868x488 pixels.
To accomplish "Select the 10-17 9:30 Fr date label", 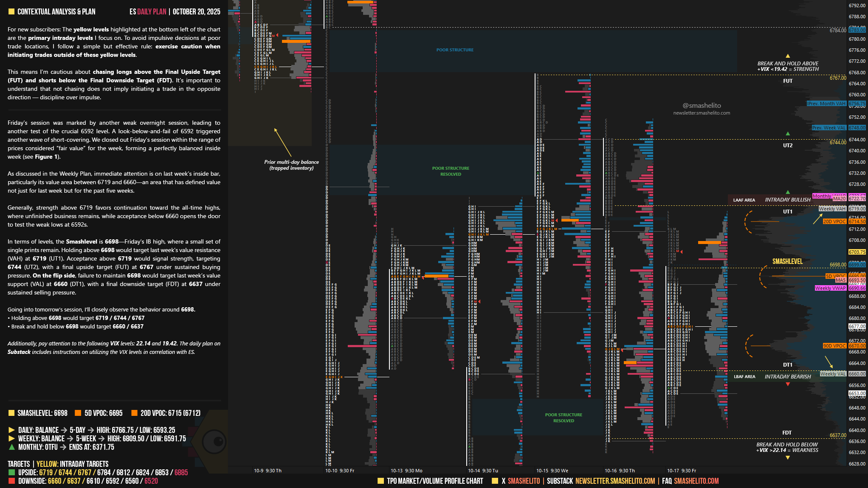I will [x=681, y=471].
